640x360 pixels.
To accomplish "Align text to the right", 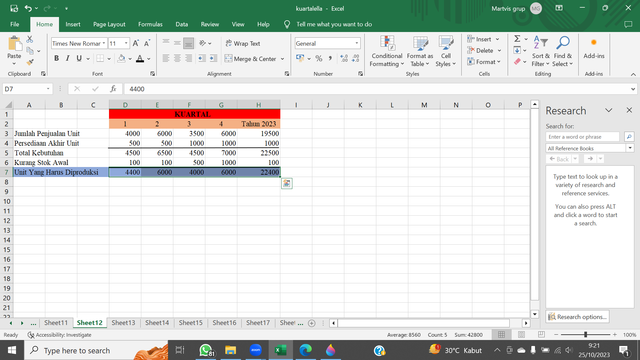I will [x=188, y=58].
